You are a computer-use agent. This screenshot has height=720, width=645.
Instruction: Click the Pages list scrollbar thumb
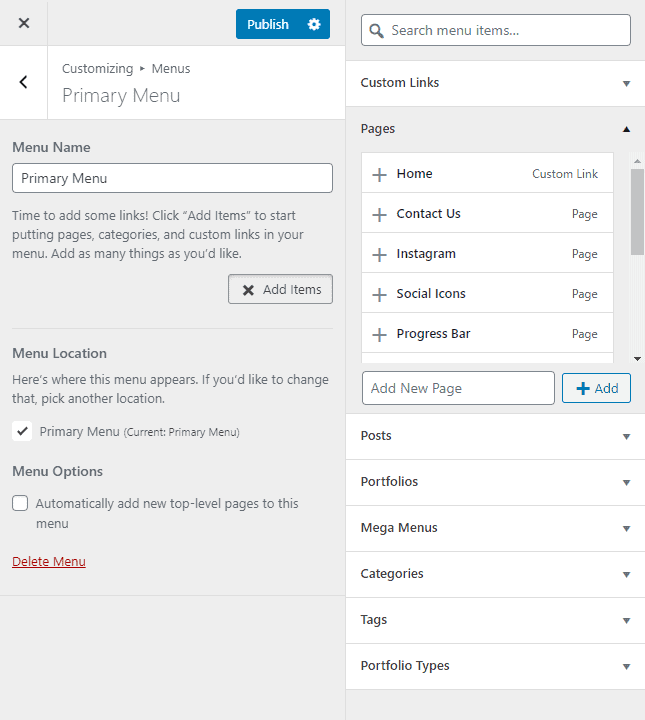637,212
